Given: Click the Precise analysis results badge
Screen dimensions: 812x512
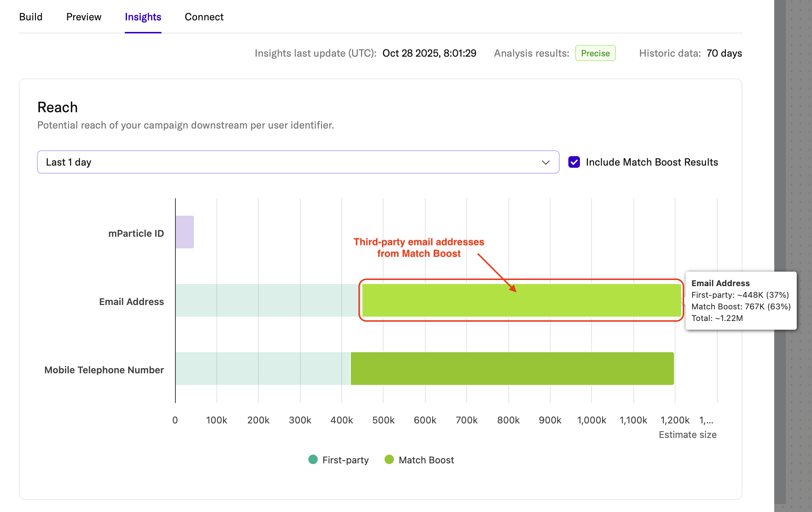Looking at the screenshot, I should [595, 53].
